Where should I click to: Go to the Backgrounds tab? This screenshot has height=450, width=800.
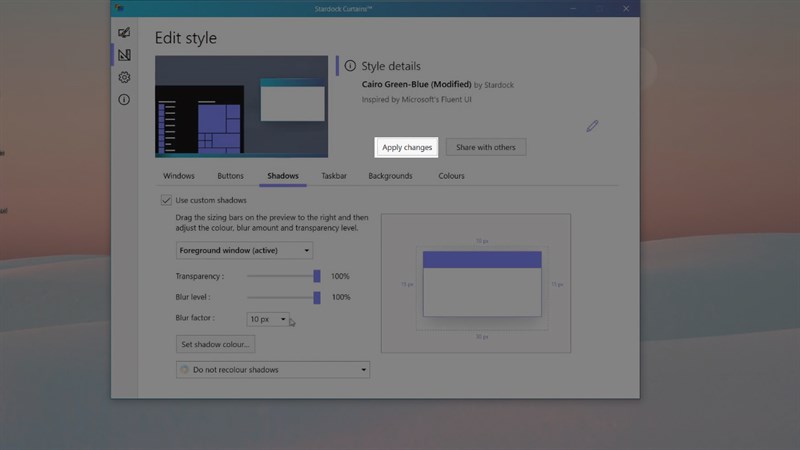pyautogui.click(x=390, y=176)
